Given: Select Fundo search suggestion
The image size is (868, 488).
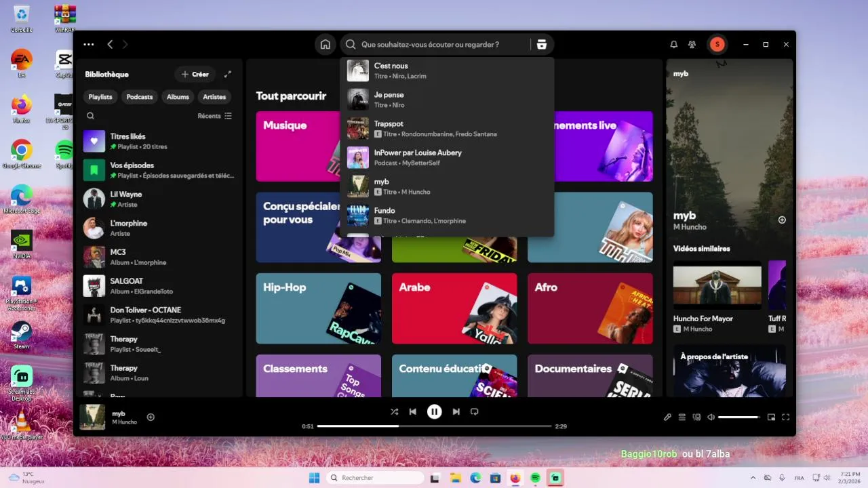Looking at the screenshot, I should 447,216.
